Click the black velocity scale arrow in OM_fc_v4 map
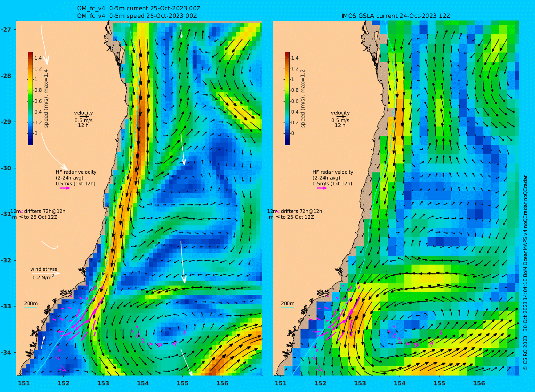Image resolution: width=535 pixels, height=392 pixels. (x=84, y=117)
